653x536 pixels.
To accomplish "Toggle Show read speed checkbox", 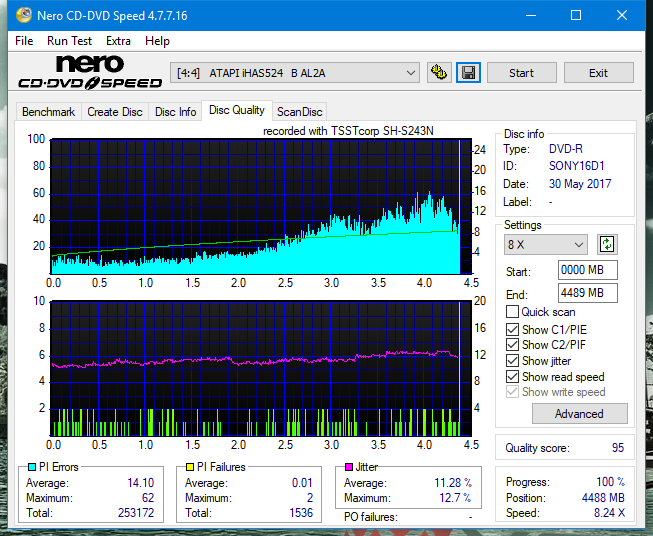I will 512,376.
